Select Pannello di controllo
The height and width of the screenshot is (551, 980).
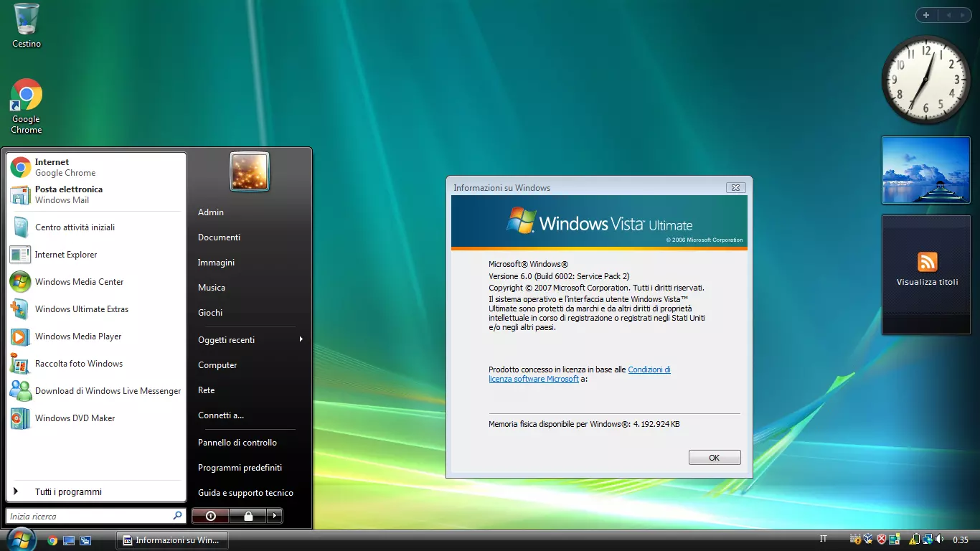(x=237, y=443)
